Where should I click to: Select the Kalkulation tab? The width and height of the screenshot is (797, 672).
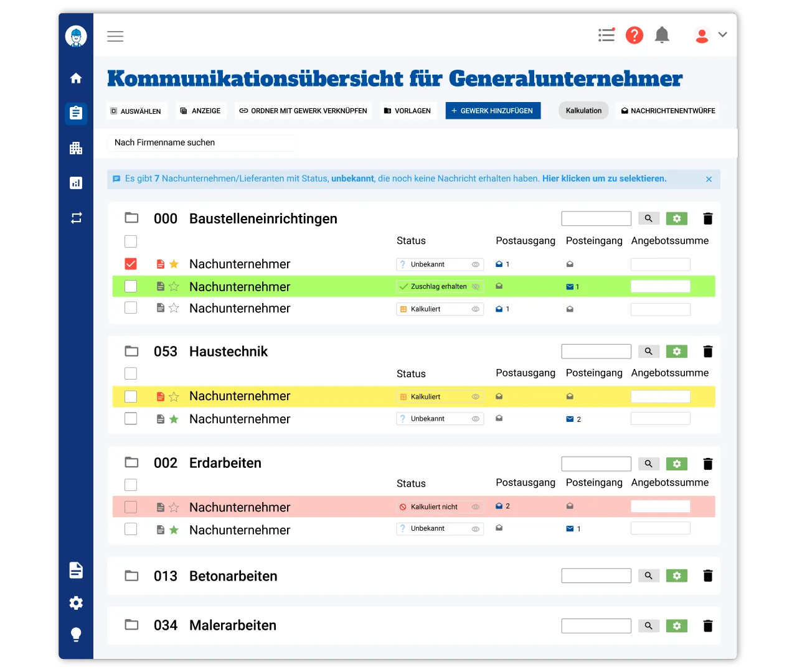(x=583, y=111)
